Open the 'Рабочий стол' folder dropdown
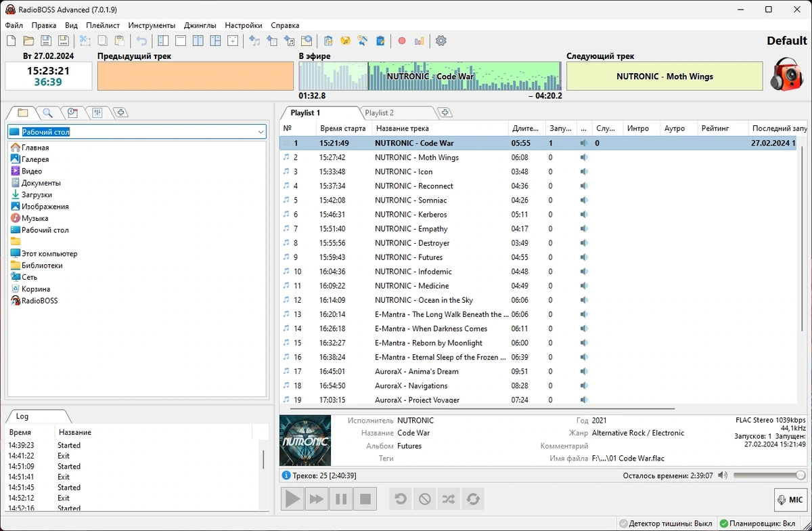812x531 pixels. point(261,132)
